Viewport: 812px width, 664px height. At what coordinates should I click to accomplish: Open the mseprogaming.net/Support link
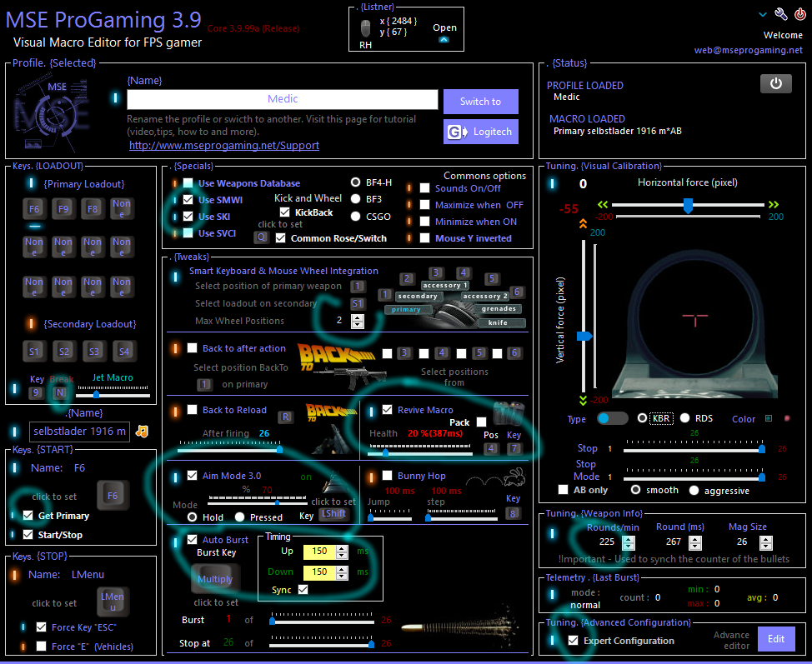[x=224, y=146]
